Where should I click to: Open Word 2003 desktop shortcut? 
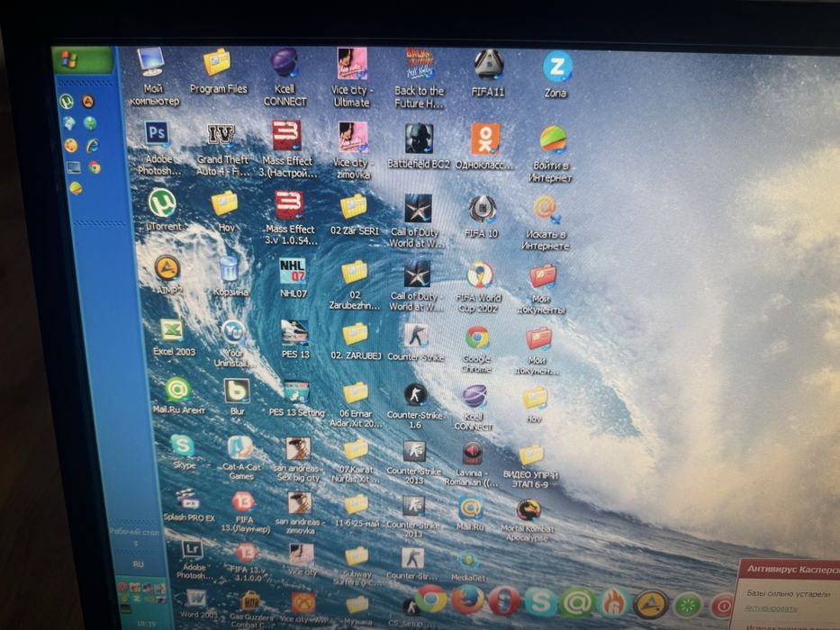[196, 604]
